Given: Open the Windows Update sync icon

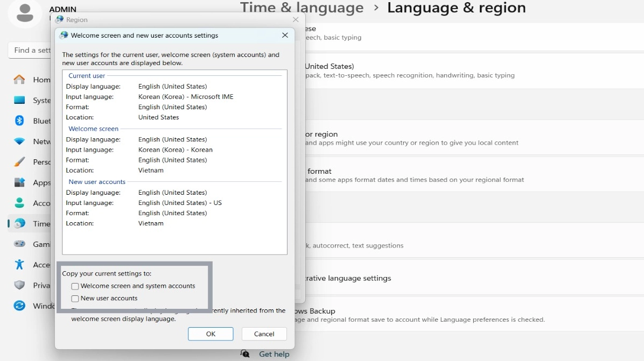Looking at the screenshot, I should (19, 306).
